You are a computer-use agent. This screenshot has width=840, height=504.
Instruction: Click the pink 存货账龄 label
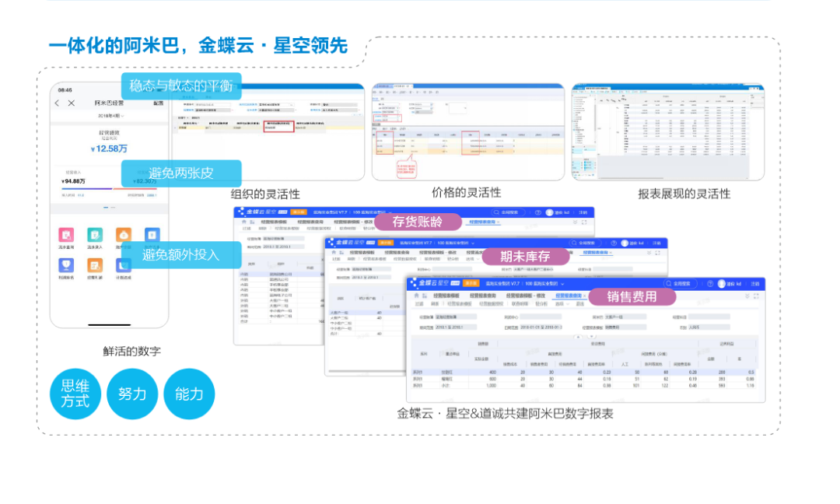pyautogui.click(x=418, y=222)
